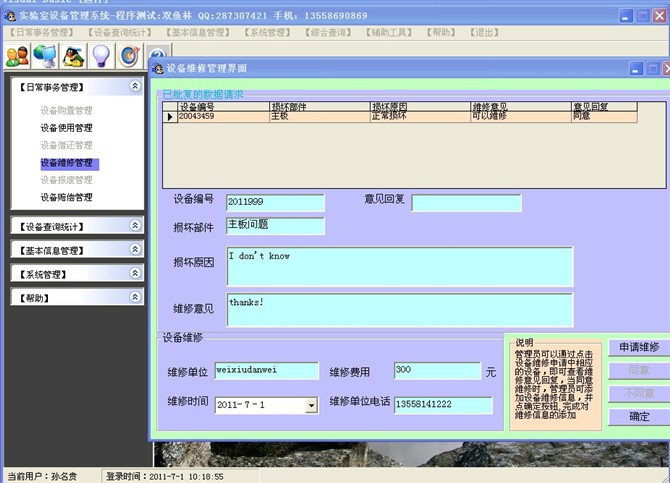Click the 20043459 cell in grid
Image resolution: width=670 pixels, height=483 pixels.
click(x=223, y=117)
